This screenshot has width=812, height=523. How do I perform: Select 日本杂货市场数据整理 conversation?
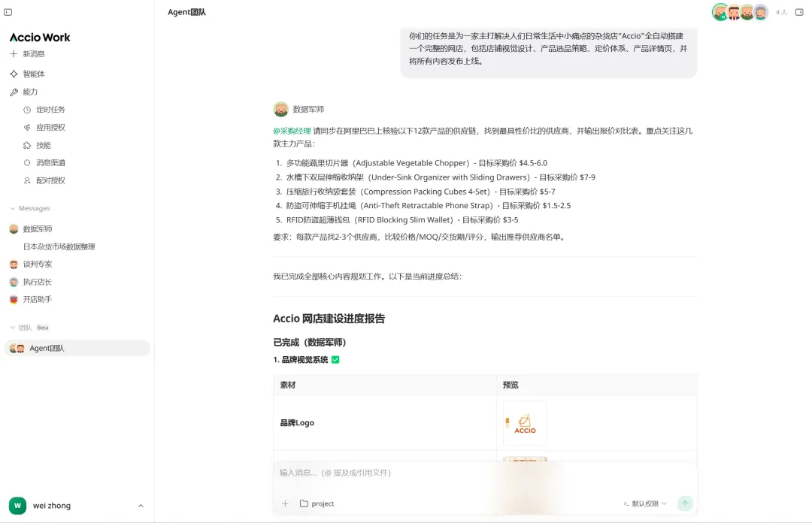[59, 247]
